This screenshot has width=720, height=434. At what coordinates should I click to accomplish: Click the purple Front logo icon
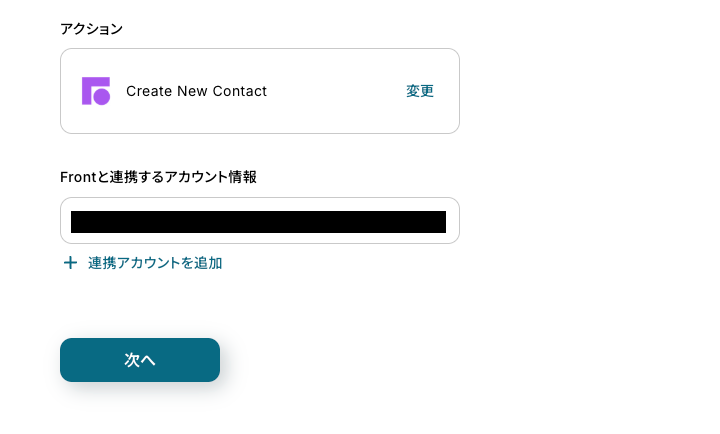tap(96, 91)
